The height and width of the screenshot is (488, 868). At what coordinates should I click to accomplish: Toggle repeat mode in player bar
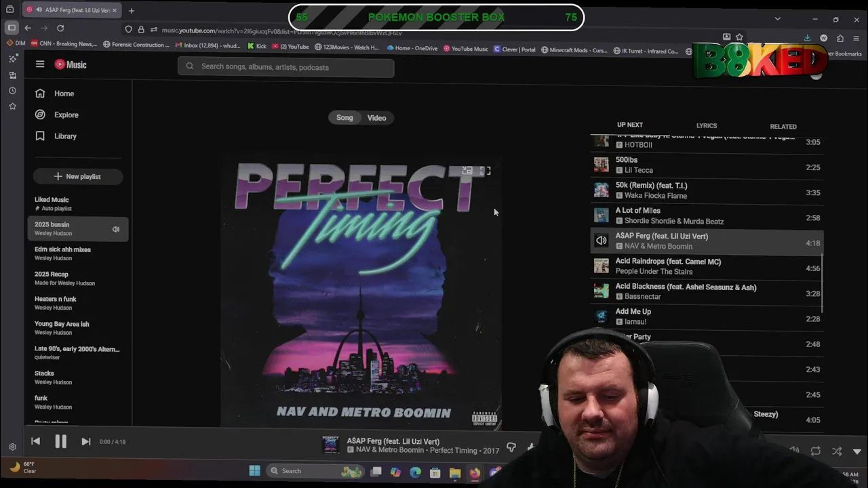pos(816,451)
